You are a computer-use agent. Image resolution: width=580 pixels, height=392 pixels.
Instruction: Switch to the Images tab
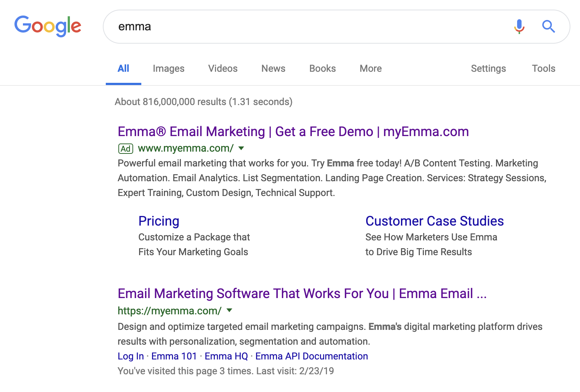click(x=168, y=68)
